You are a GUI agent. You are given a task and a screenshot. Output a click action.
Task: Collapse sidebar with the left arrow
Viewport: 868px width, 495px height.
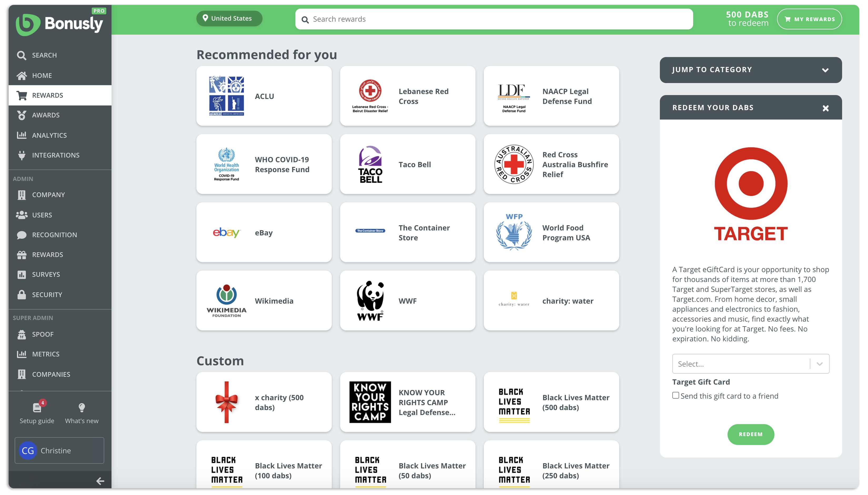pyautogui.click(x=100, y=481)
